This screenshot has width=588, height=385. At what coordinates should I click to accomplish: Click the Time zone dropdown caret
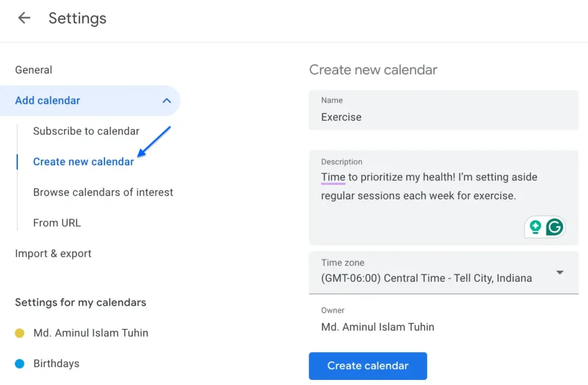point(559,273)
